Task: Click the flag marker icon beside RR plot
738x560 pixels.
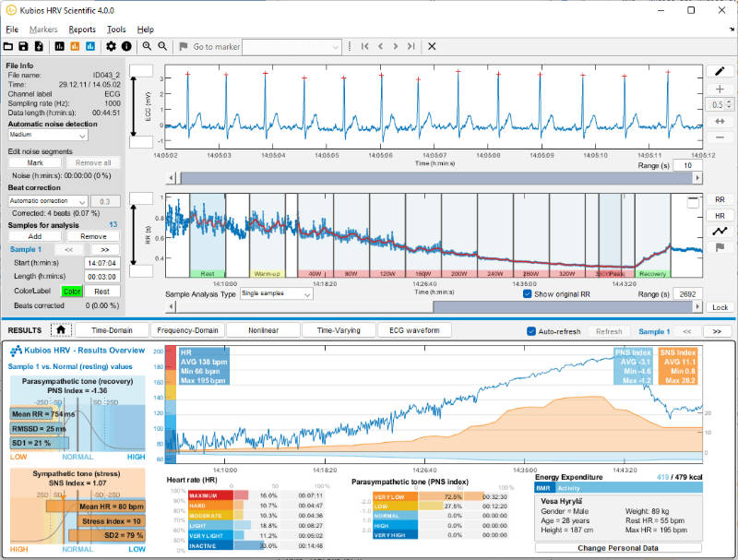Action: click(720, 247)
